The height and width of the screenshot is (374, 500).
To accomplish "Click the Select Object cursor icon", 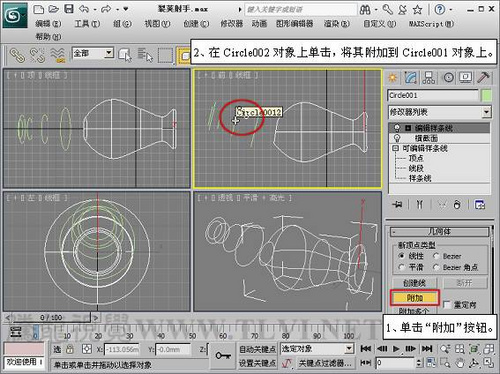I will point(125,55).
